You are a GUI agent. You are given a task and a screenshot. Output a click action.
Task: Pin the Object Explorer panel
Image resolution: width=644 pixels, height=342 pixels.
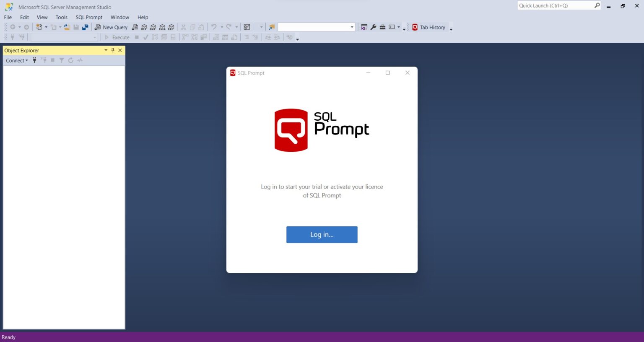[x=113, y=50]
